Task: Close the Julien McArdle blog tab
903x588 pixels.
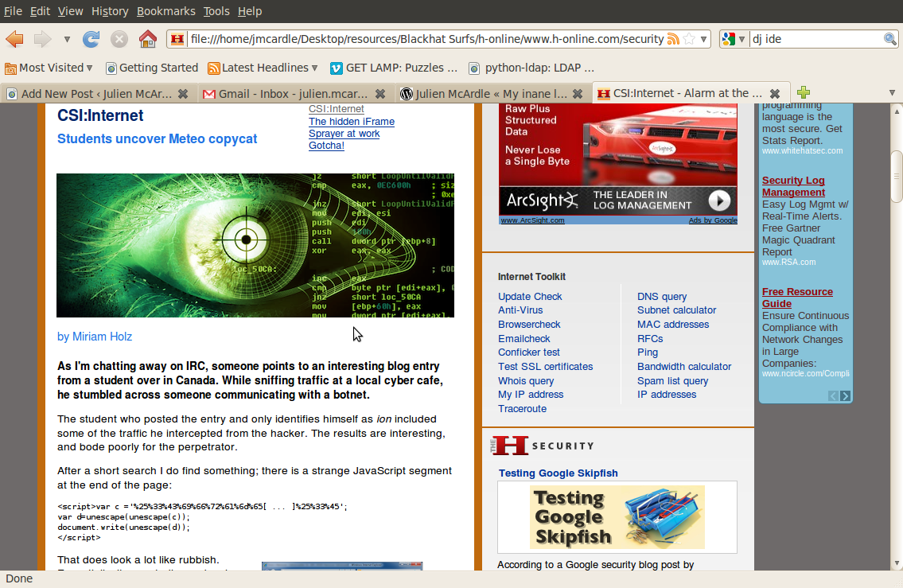Action: coord(578,93)
